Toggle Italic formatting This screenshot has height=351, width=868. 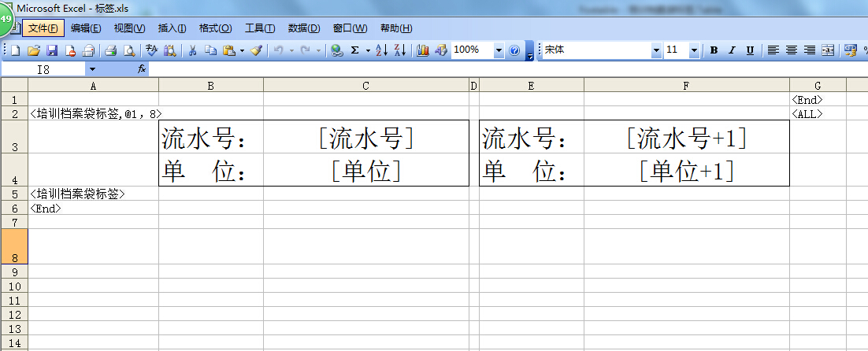pos(732,50)
